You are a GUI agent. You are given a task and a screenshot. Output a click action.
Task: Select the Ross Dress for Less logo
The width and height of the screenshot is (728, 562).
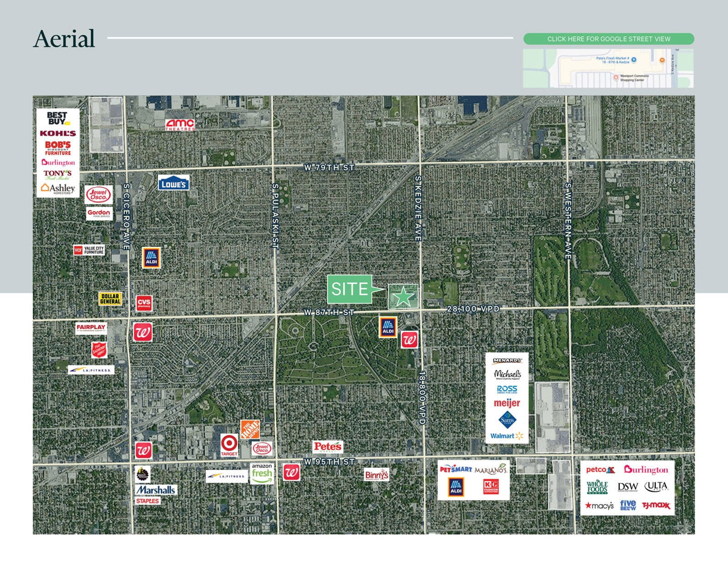(x=507, y=389)
